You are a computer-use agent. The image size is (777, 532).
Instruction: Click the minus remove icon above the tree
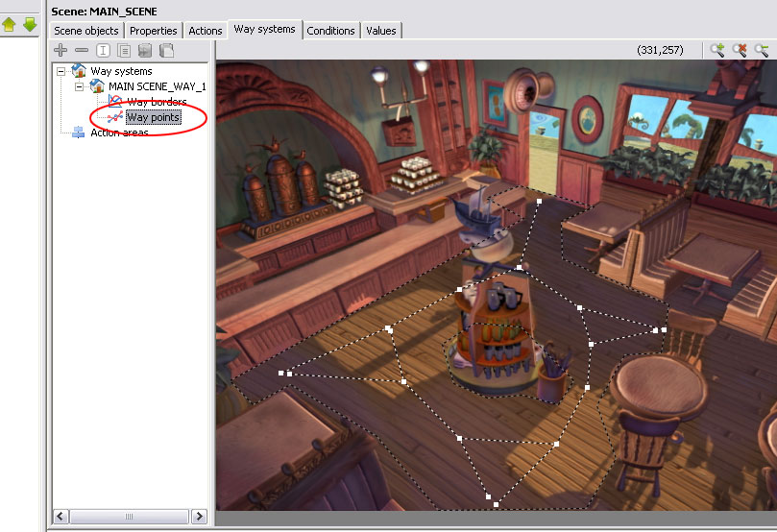[82, 50]
